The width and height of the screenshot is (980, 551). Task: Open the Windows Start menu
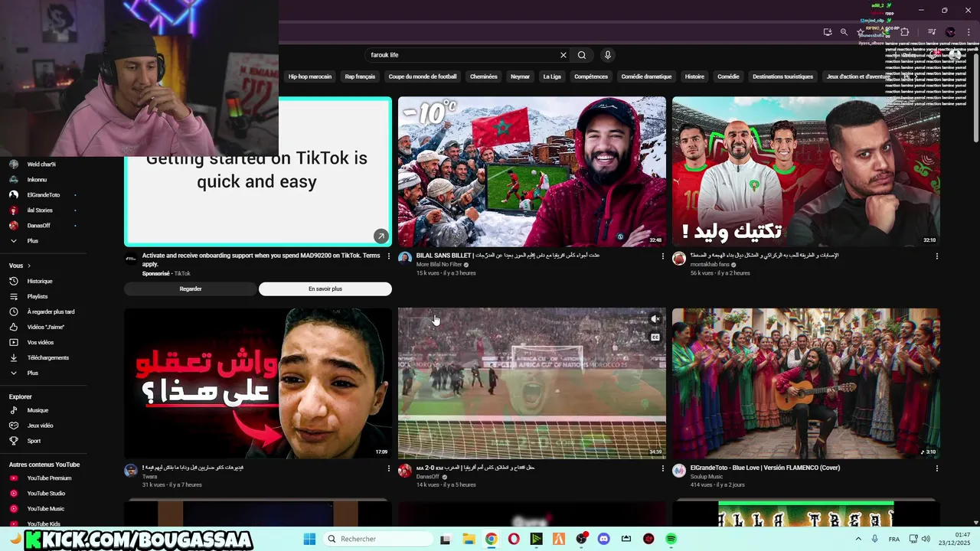coord(309,539)
